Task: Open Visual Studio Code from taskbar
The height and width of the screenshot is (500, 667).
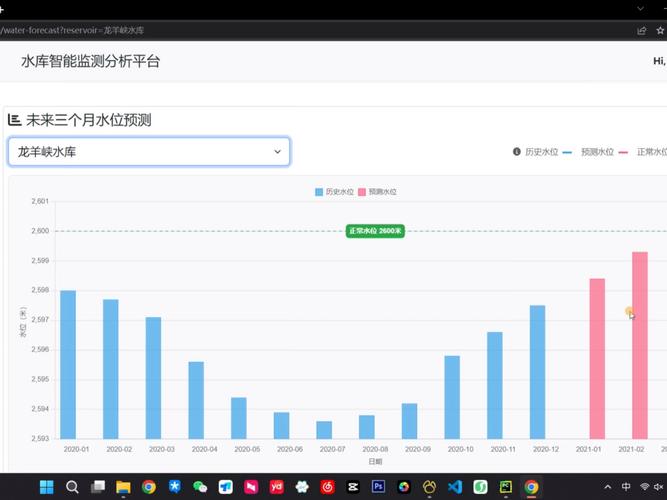Action: coord(455,487)
